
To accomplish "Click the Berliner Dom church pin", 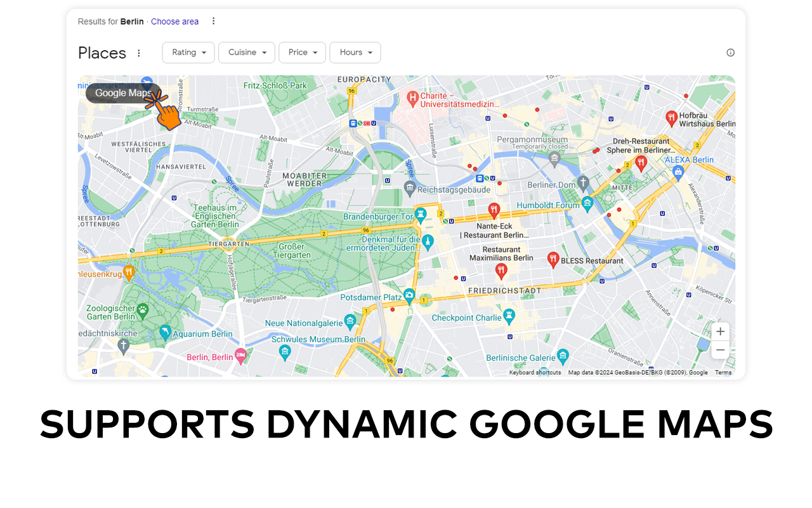I will click(x=584, y=184).
